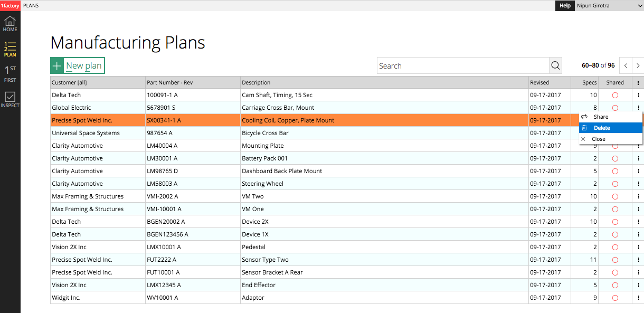Open the Home section in sidebar
Viewport: 644px width, 313px height.
10,24
